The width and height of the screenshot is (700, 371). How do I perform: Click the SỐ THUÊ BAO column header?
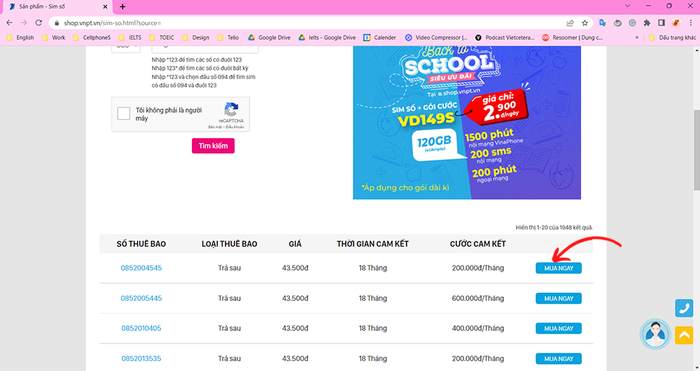pyautogui.click(x=141, y=244)
